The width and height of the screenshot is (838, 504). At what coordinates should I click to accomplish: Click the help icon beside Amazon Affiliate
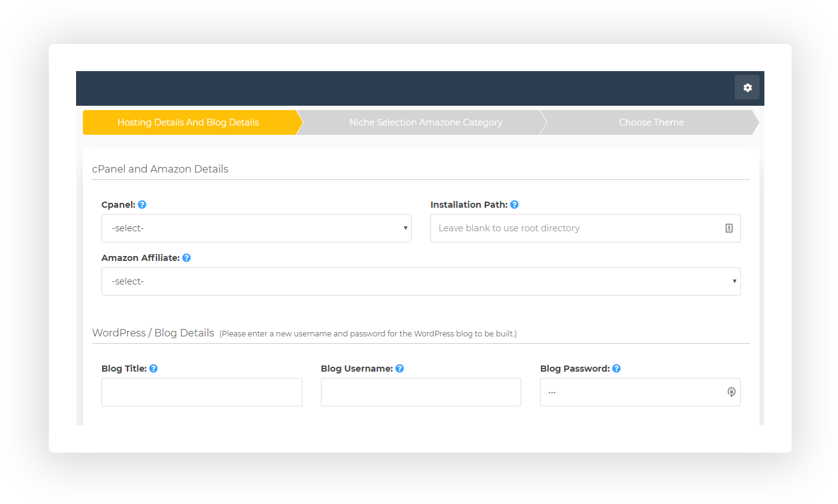187,258
